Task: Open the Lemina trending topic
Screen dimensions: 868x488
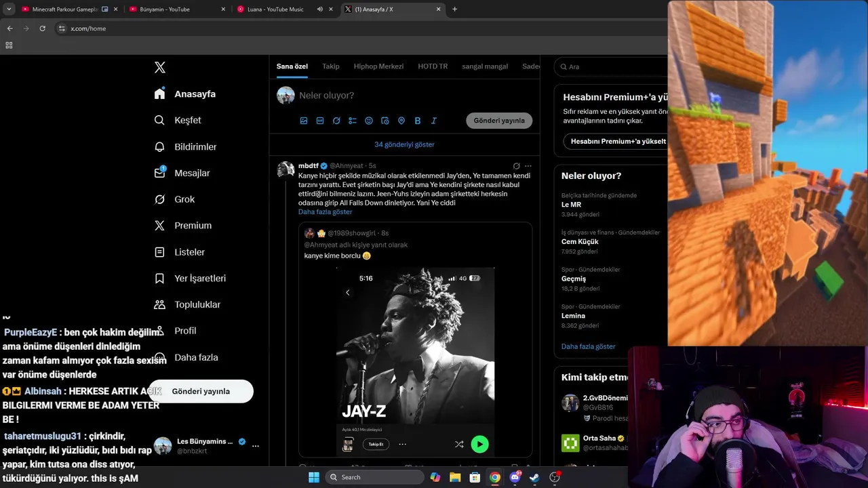Action: pos(573,316)
